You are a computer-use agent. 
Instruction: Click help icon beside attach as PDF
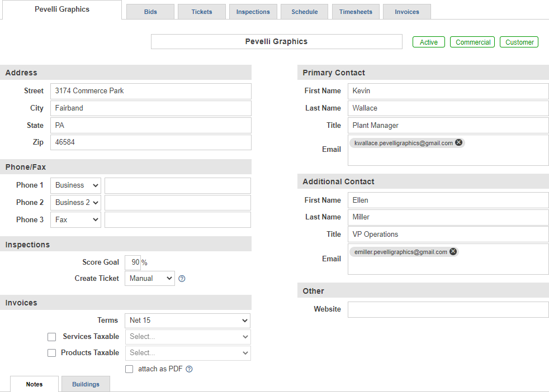tap(189, 369)
